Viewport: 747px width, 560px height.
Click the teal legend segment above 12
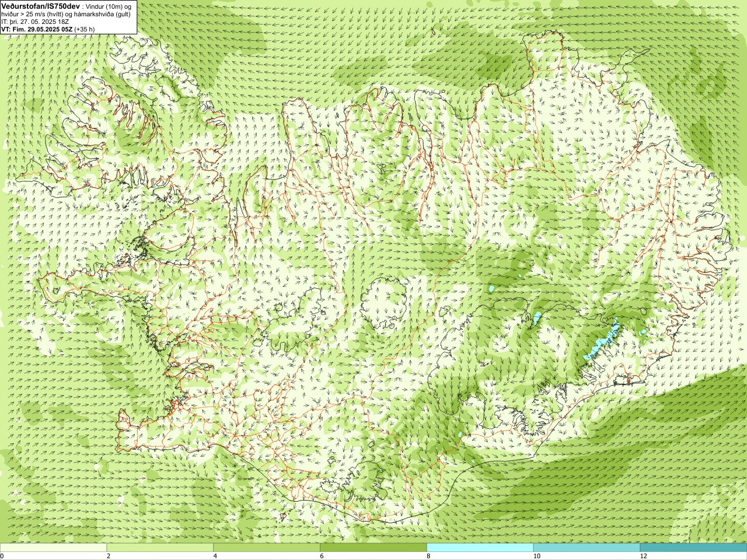coord(693,548)
